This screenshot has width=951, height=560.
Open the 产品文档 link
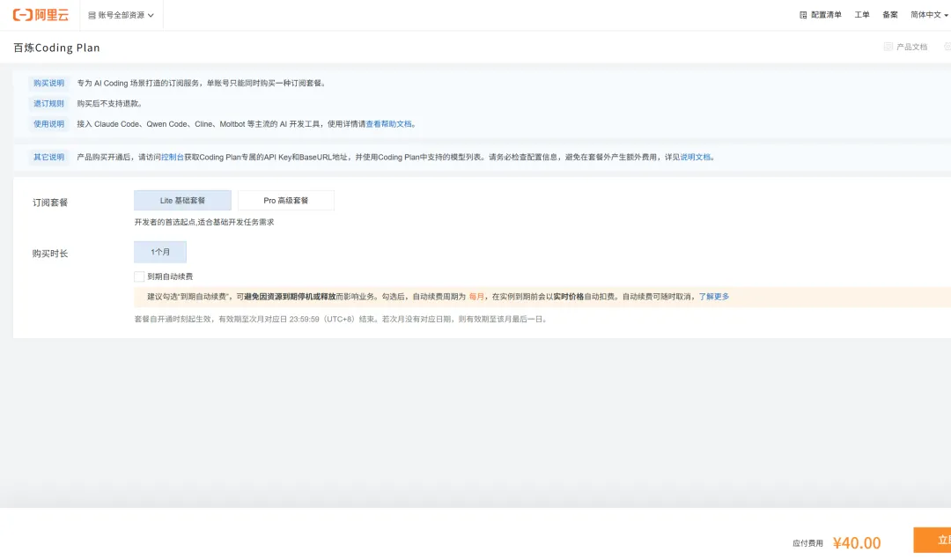coord(911,47)
